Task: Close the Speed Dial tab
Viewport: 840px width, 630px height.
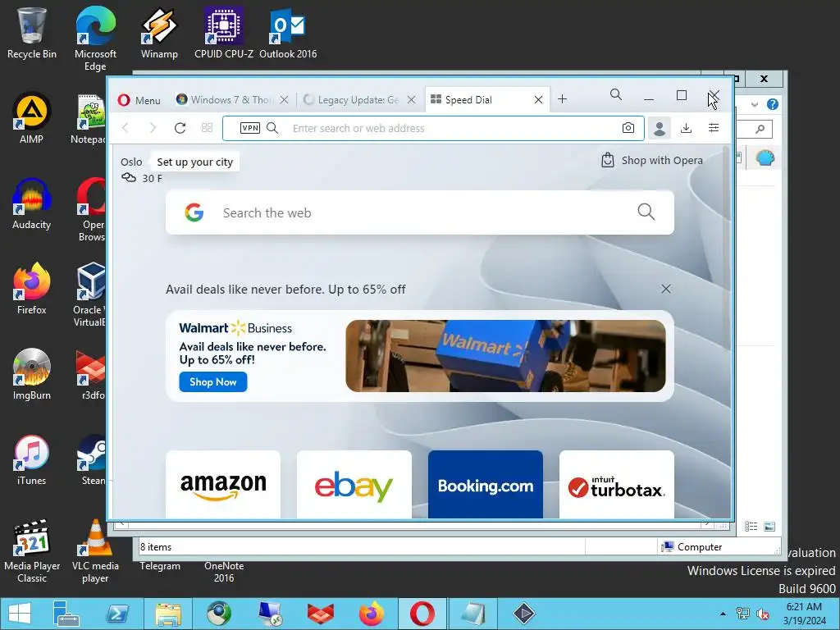Action: pyautogui.click(x=538, y=99)
